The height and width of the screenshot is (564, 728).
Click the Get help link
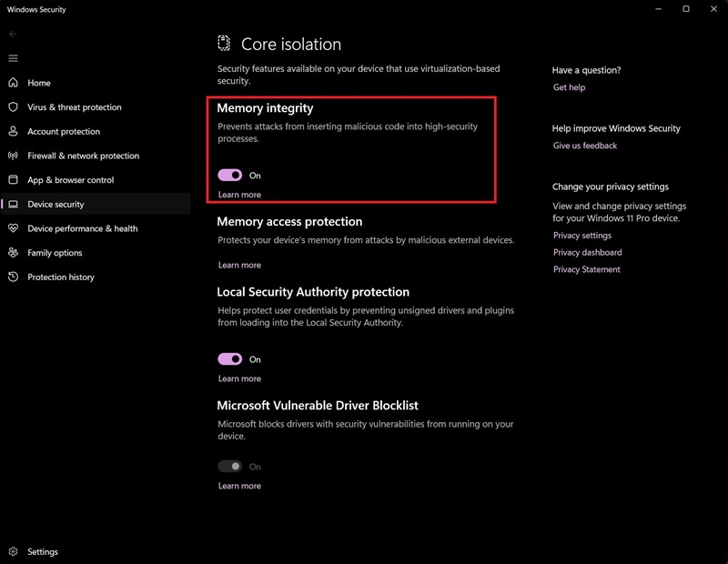(569, 87)
